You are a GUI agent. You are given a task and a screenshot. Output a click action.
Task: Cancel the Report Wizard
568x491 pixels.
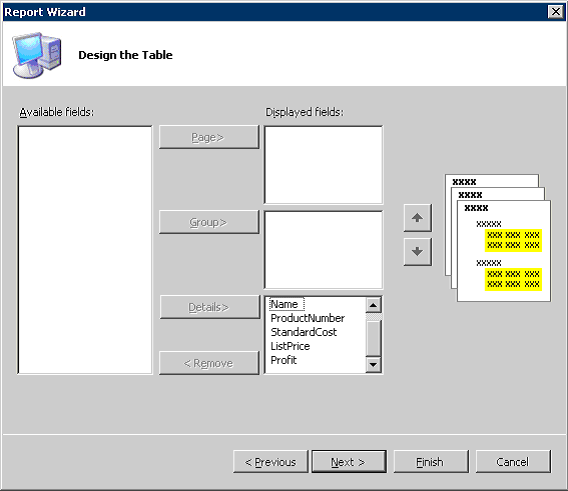(513, 462)
